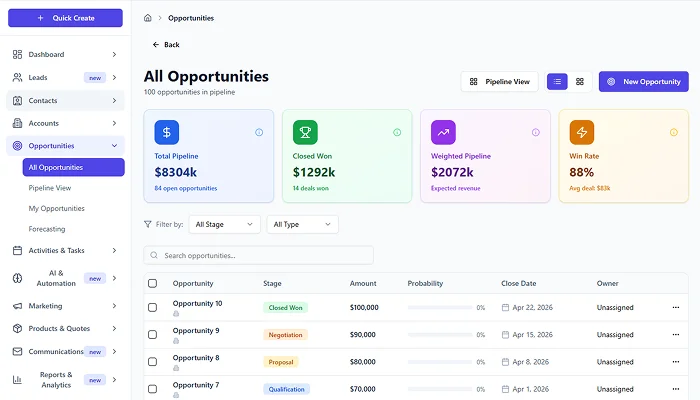Click the Search opportunities input field

tap(259, 255)
